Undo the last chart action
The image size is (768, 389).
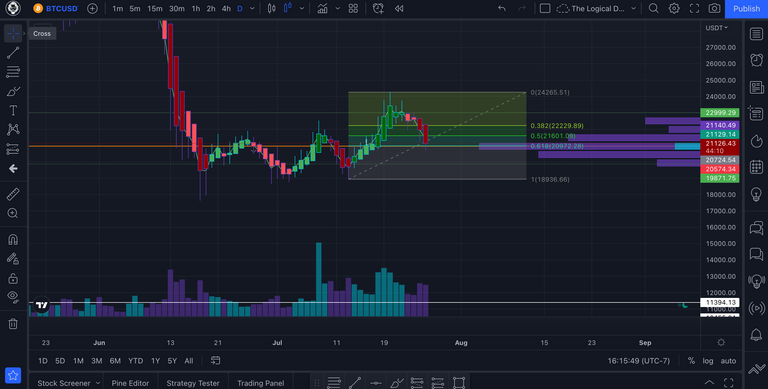[x=502, y=8]
